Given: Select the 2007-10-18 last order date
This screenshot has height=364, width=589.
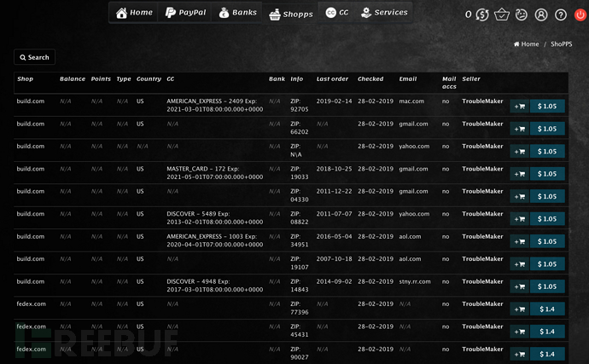Looking at the screenshot, I should click(334, 259).
